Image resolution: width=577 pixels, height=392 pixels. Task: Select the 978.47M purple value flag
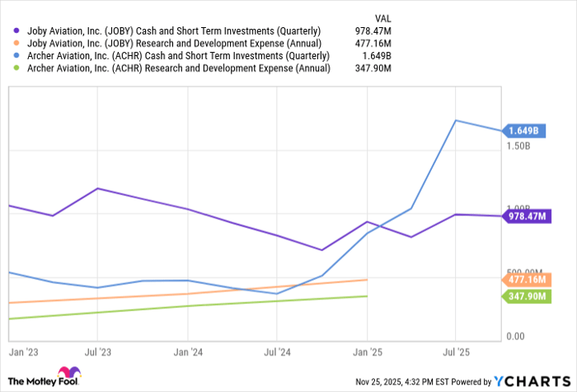526,217
